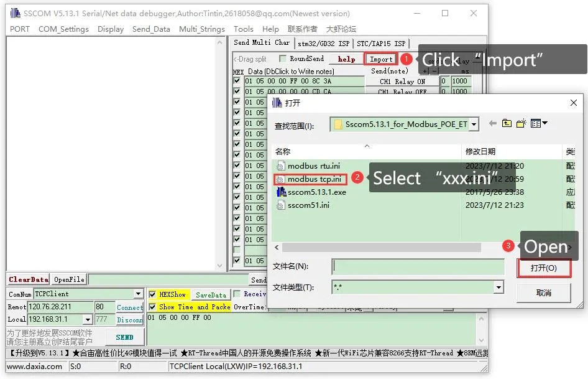Click the Import button
The image size is (588, 379).
[381, 59]
